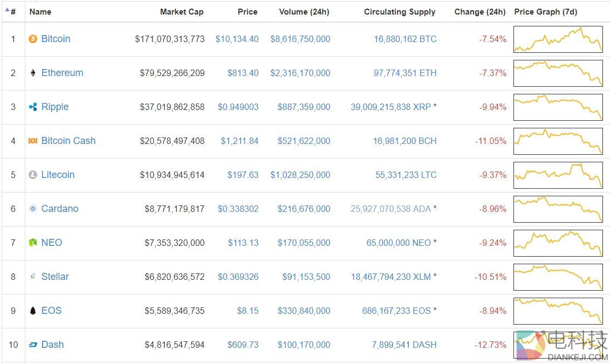Click the Ethereum diamond logo icon
This screenshot has height=364, width=610.
pyautogui.click(x=33, y=73)
